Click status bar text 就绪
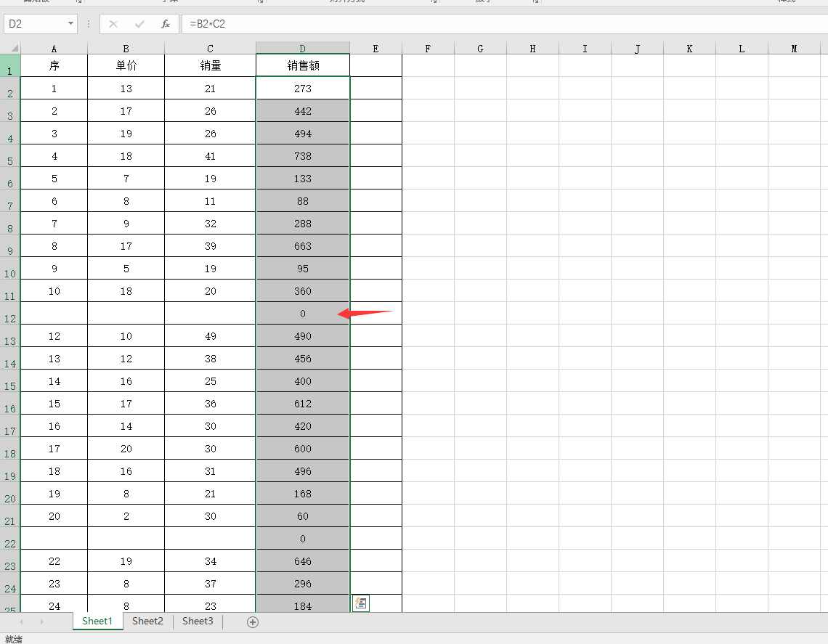The image size is (828, 644). point(13,639)
